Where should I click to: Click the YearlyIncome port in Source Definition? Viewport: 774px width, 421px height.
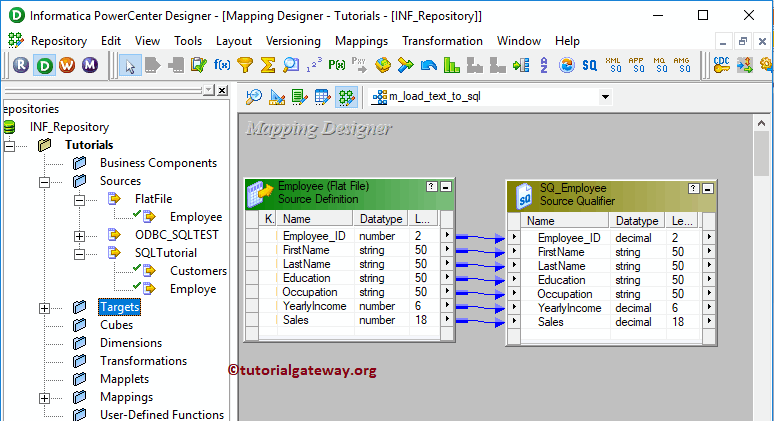(x=314, y=306)
